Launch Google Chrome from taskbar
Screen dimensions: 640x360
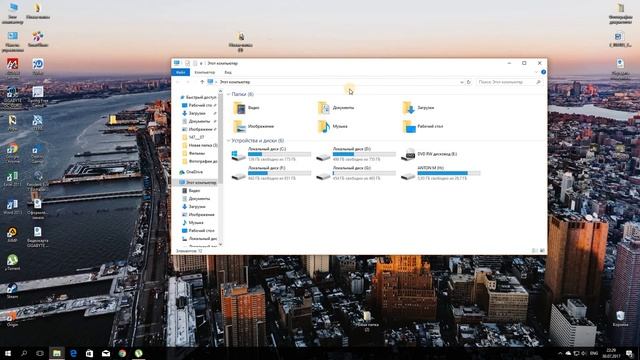(122, 353)
